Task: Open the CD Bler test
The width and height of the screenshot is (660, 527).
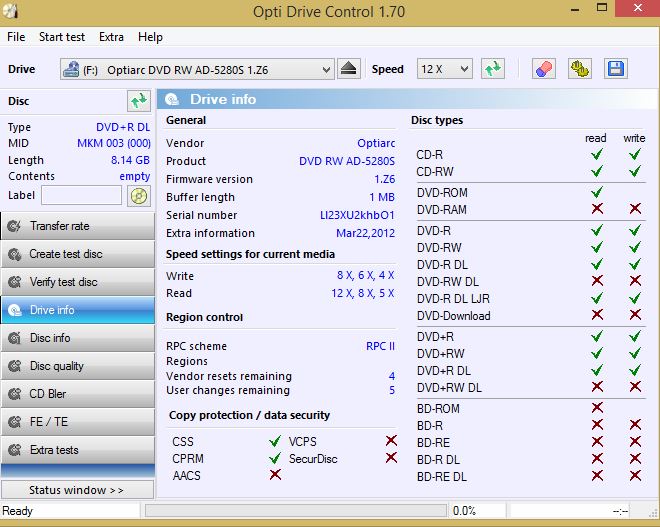Action: pos(78,394)
